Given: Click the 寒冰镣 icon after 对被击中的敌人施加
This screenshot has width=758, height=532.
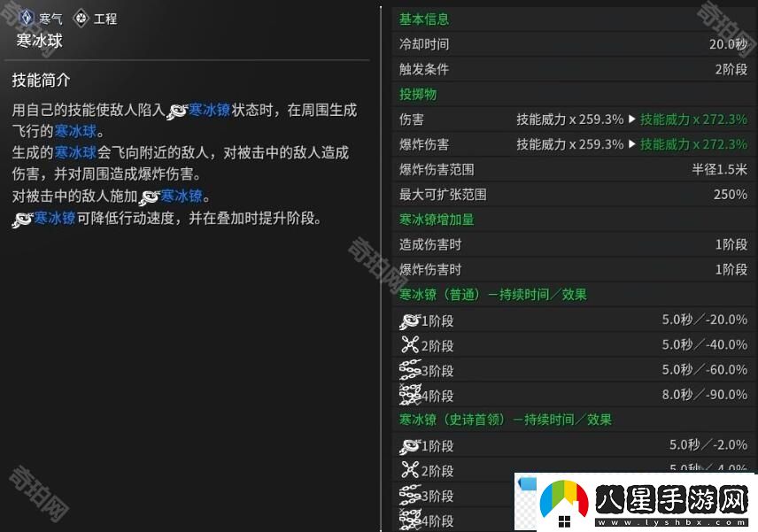Looking at the screenshot, I should [149, 197].
